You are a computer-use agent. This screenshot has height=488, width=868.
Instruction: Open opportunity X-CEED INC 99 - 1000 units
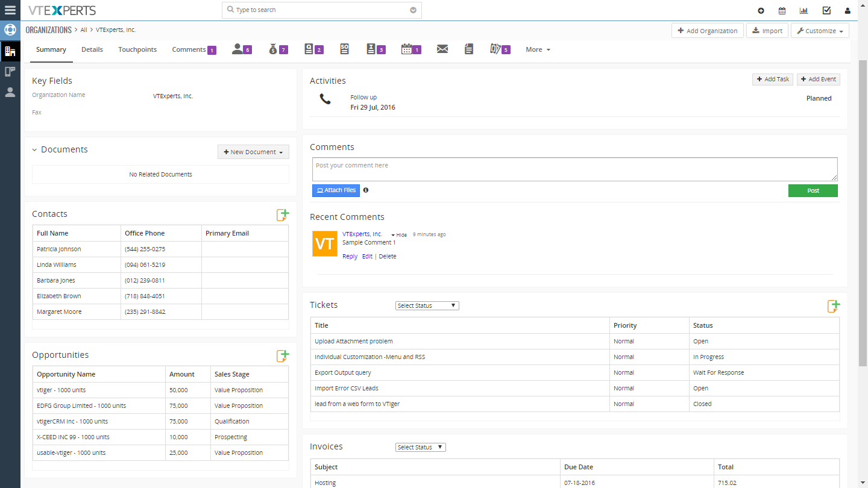[73, 437]
